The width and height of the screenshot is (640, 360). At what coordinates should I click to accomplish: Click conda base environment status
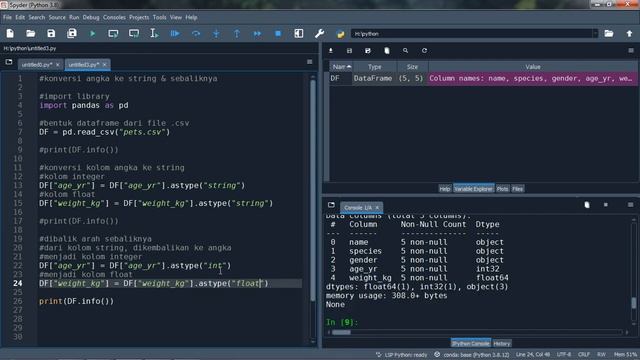click(x=471, y=355)
